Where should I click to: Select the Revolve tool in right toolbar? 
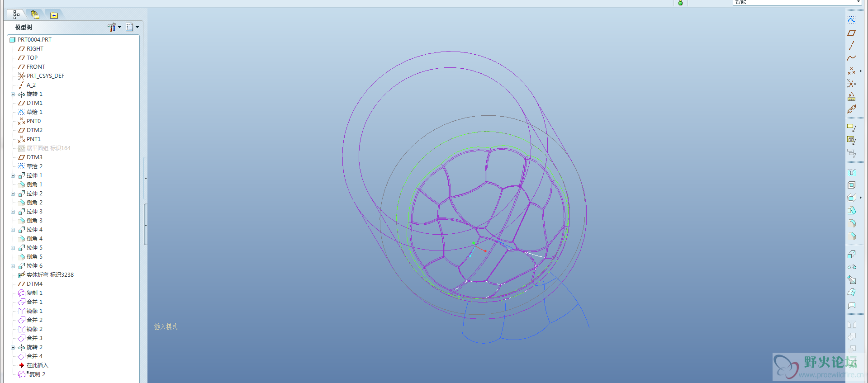(851, 267)
